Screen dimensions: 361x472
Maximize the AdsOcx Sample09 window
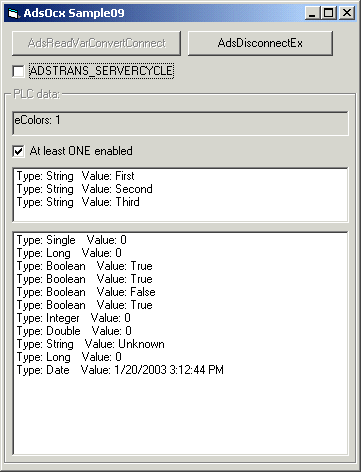[328, 13]
